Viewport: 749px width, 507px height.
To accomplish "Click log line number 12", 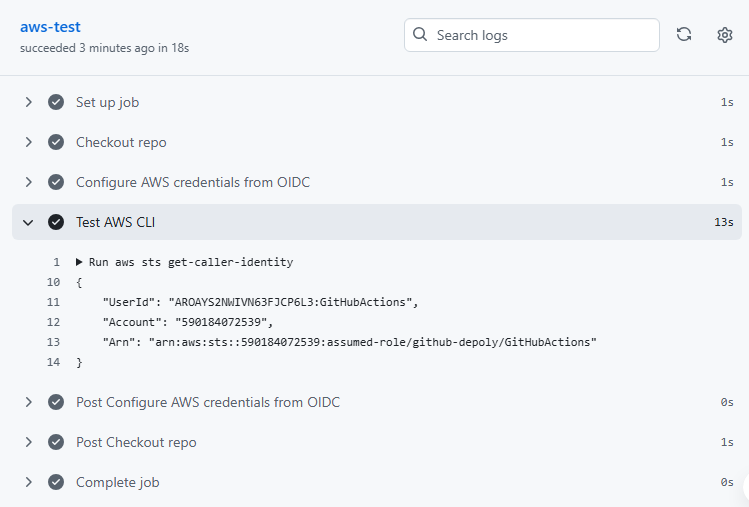I will tap(53, 322).
